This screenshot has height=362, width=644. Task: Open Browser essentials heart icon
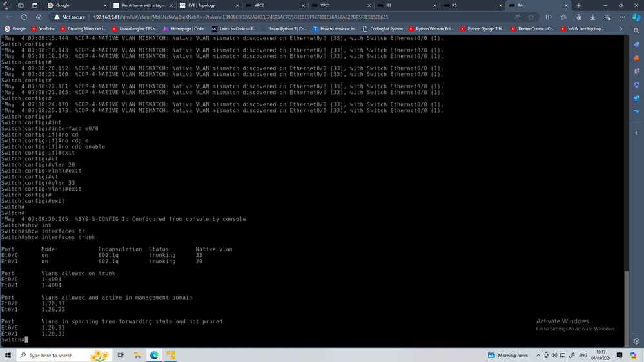(607, 17)
